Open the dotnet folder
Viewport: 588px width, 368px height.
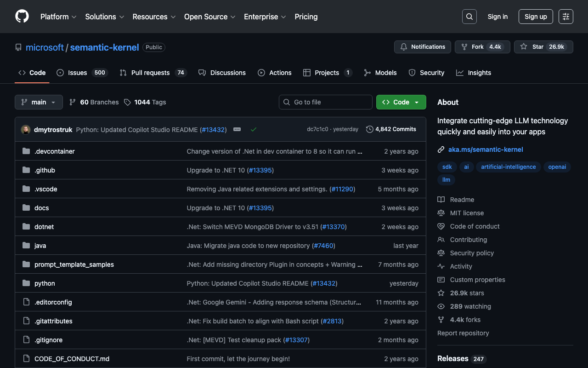(x=44, y=227)
